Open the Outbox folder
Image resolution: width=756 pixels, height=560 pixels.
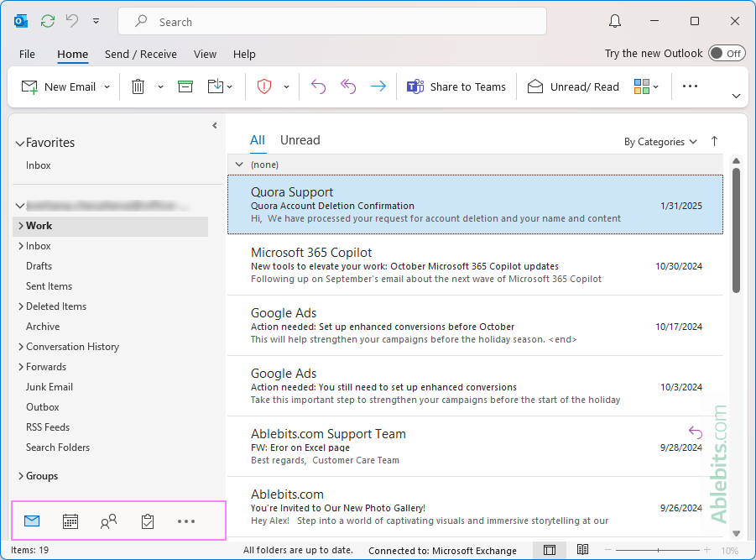click(43, 407)
